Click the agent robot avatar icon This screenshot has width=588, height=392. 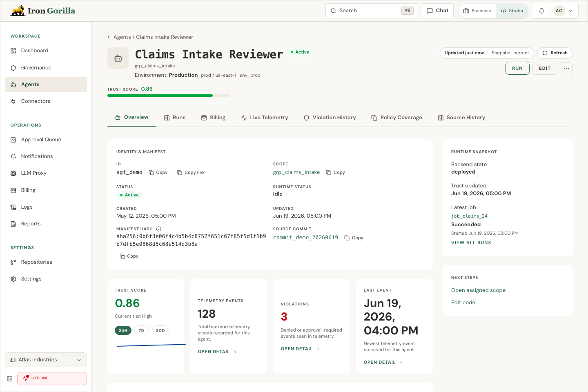click(118, 58)
